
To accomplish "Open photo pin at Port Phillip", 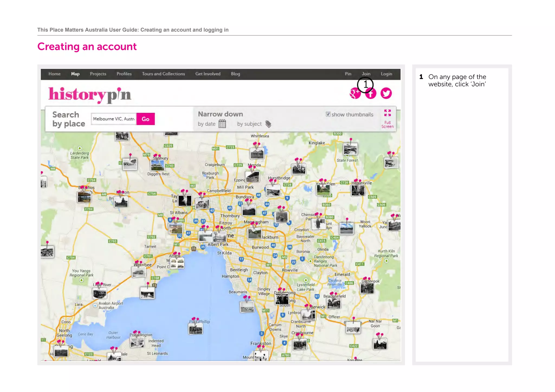I will click(x=195, y=329).
